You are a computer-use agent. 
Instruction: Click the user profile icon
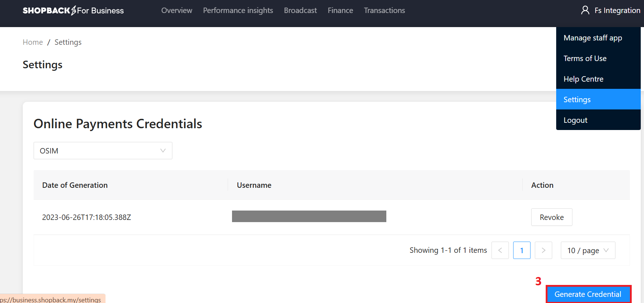click(585, 10)
